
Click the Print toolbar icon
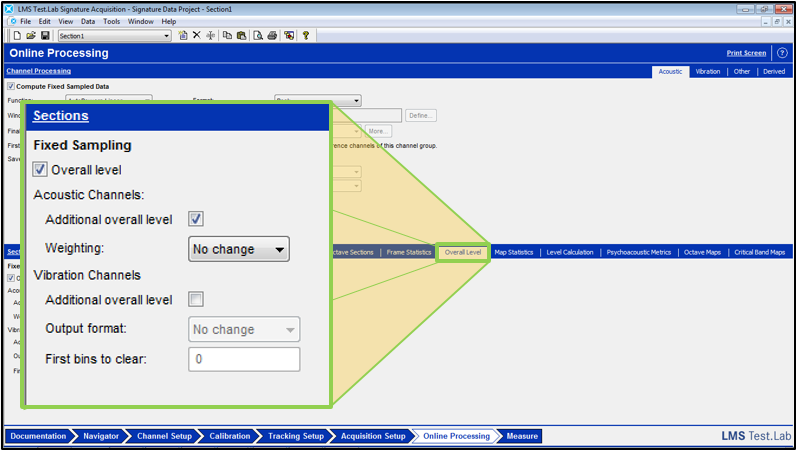[x=273, y=35]
